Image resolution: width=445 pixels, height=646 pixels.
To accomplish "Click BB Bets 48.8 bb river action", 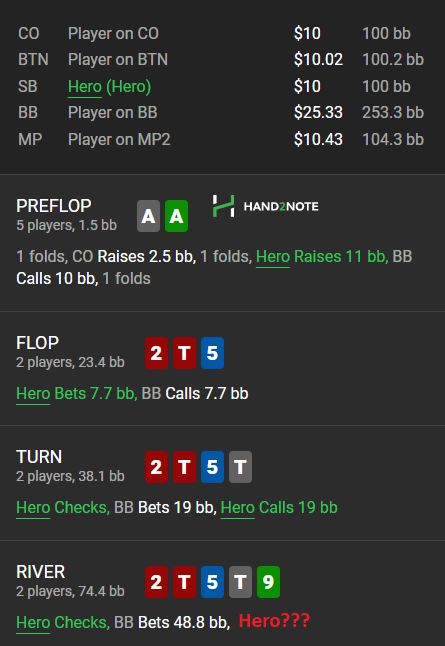I will tap(172, 623).
